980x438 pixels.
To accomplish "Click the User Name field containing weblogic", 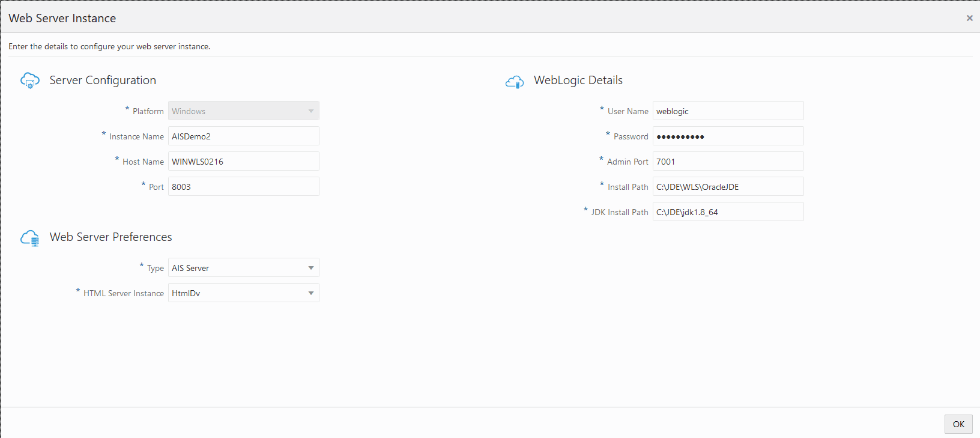I will pos(728,111).
